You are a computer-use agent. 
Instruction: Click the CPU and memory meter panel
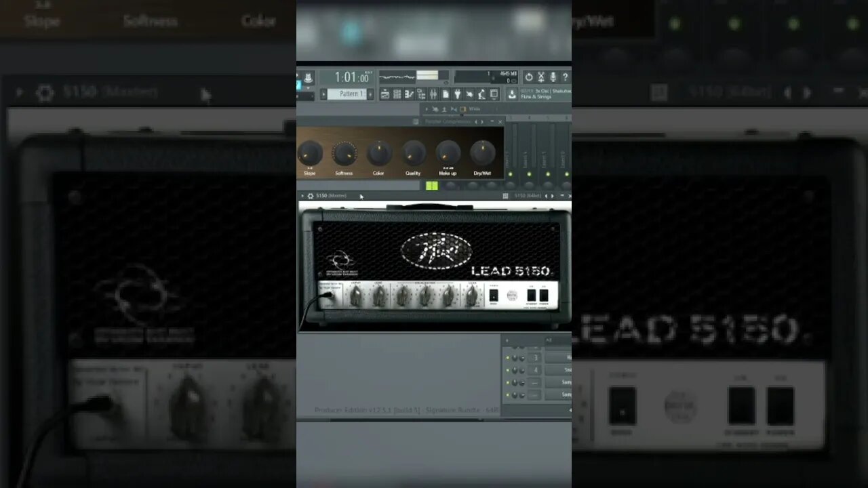click(x=486, y=77)
